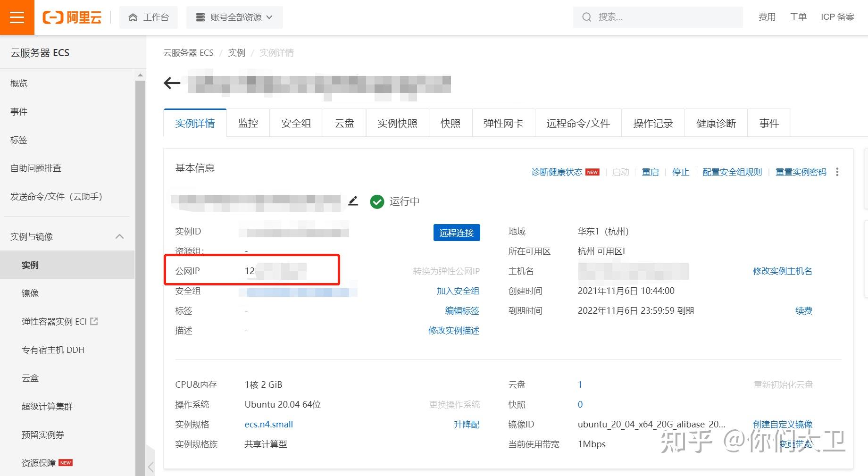
Task: Select sidebar 实例 item
Action: (67, 265)
